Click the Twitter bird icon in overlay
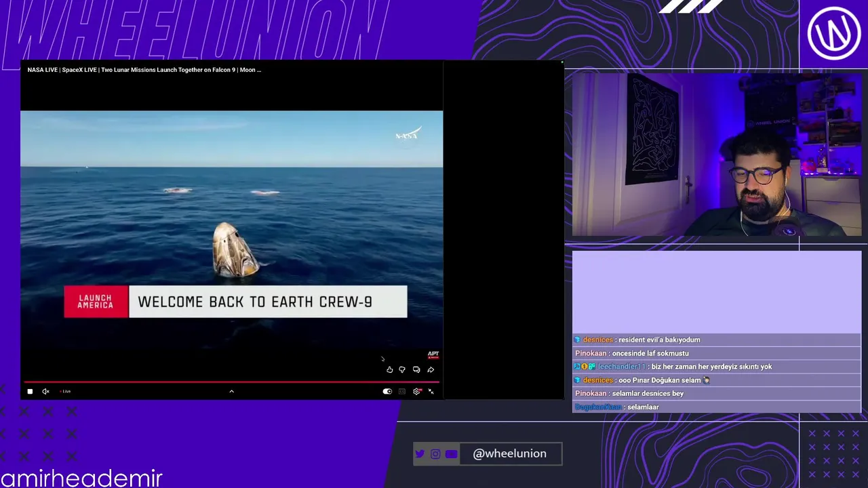868x488 pixels. click(x=420, y=454)
